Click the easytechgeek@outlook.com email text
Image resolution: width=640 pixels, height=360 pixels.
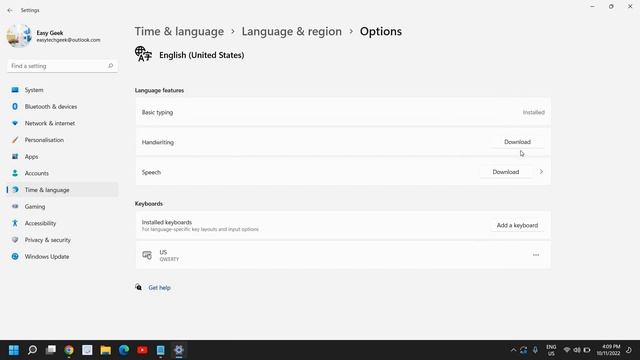point(68,40)
